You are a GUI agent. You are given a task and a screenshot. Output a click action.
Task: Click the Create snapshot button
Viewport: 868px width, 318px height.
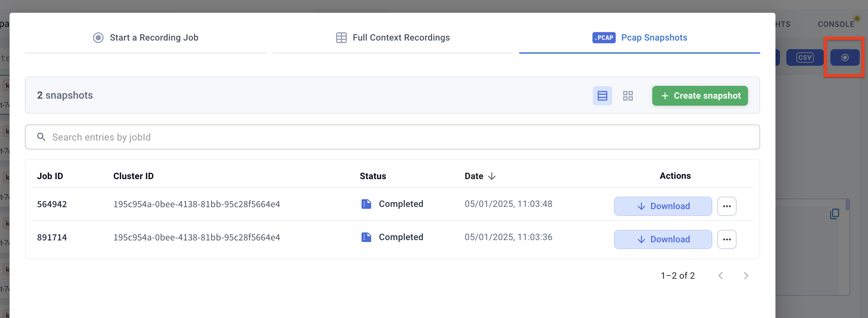[x=700, y=96]
